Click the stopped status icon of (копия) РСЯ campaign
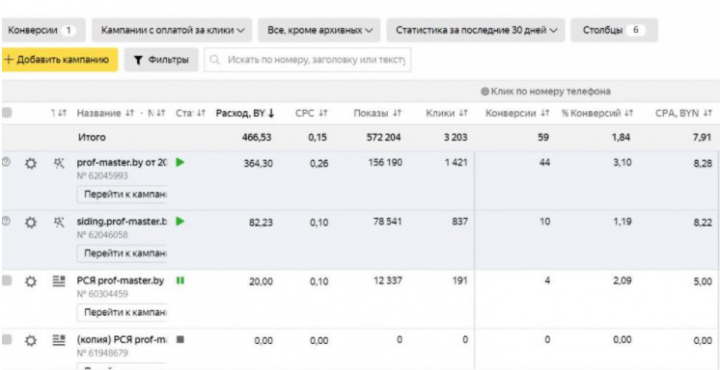 pyautogui.click(x=180, y=340)
